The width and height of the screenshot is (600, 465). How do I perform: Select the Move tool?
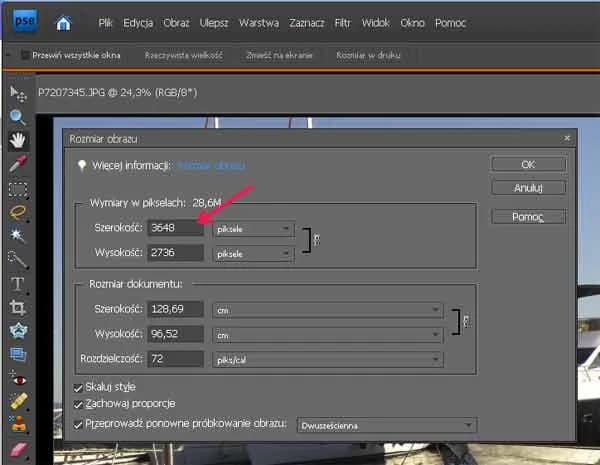(17, 93)
